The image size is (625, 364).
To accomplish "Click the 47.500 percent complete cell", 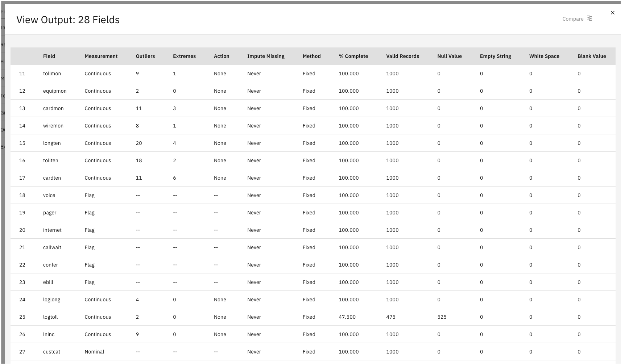I will click(347, 317).
